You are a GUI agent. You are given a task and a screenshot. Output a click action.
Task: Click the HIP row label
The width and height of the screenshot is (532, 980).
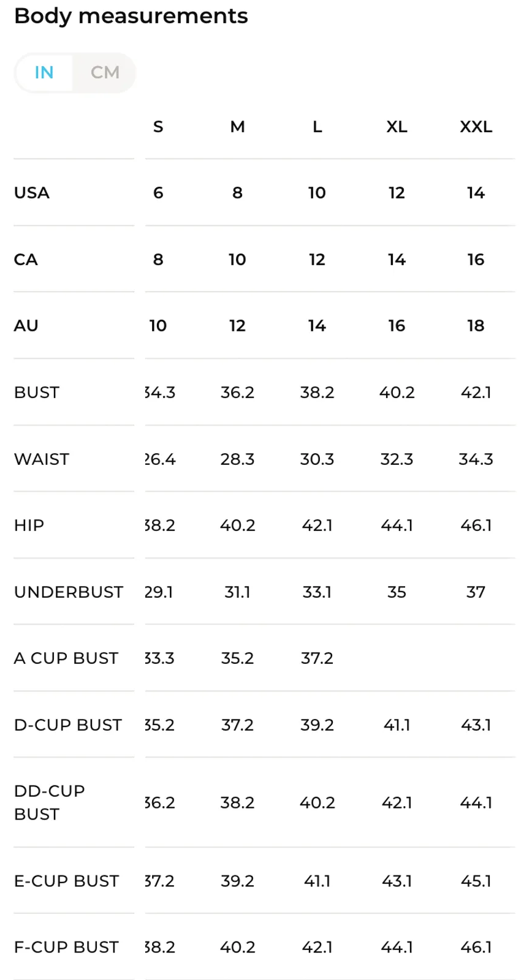29,526
